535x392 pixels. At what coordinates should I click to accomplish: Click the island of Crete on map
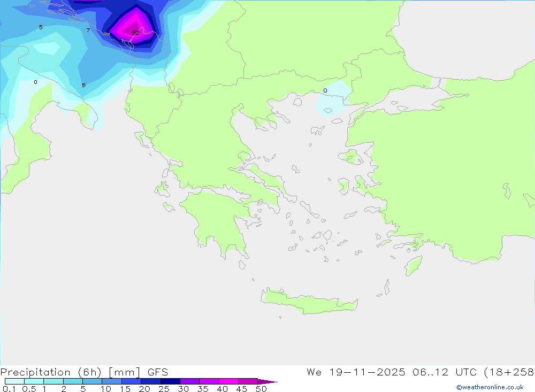[309, 302]
